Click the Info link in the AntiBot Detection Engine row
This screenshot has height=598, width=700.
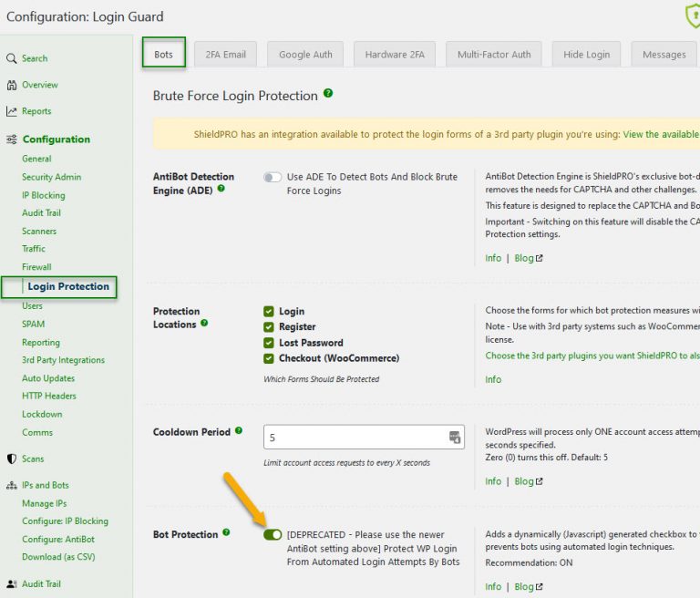pos(493,258)
